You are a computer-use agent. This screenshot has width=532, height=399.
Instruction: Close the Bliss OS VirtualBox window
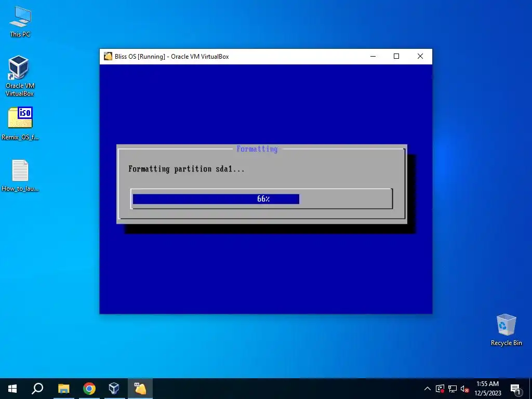pos(420,56)
